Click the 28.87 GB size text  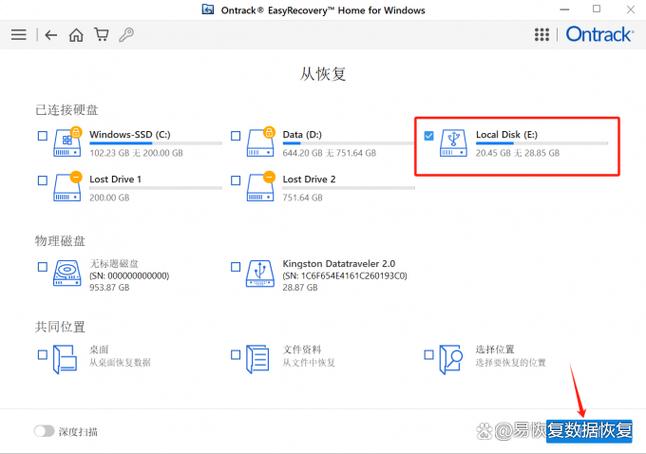point(300,288)
